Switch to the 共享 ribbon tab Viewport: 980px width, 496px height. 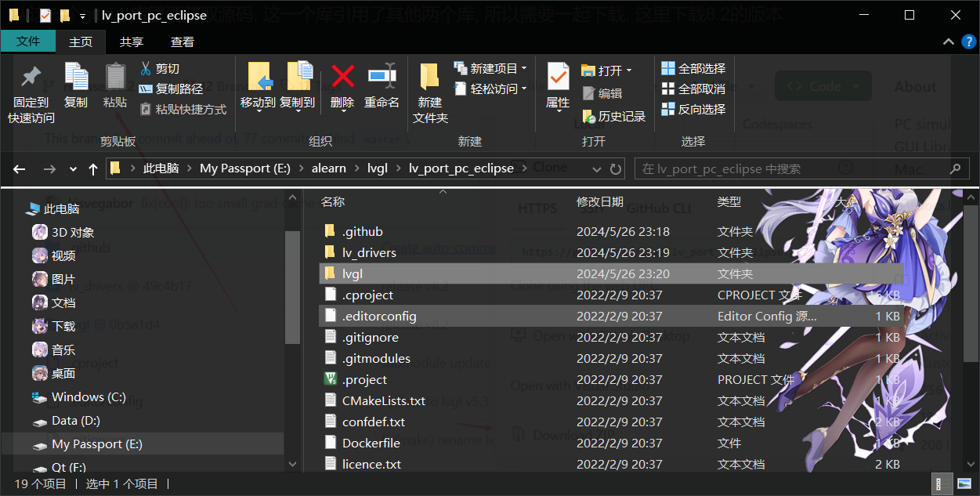[132, 42]
